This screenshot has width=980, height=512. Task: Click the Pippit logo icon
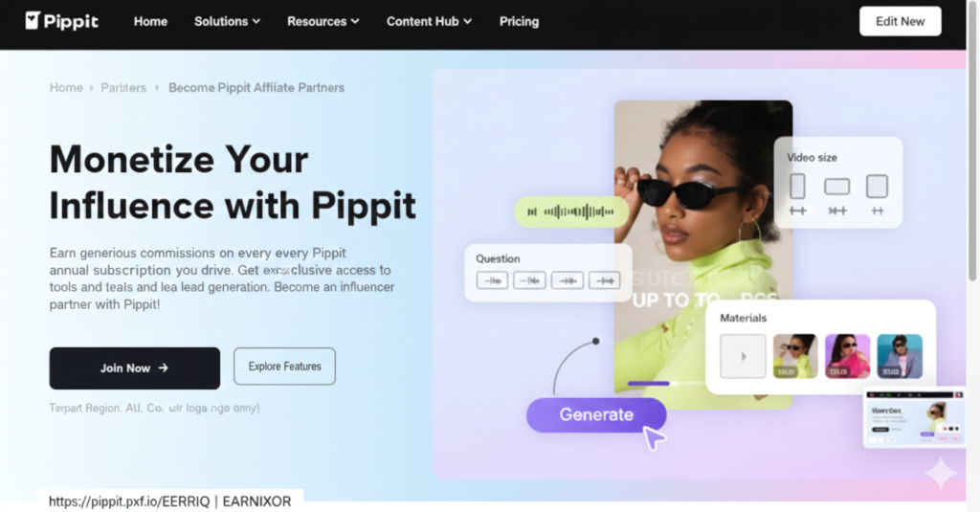coord(33,21)
